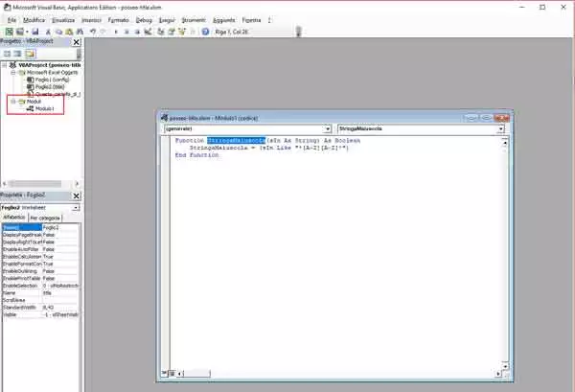This screenshot has height=392, width=575.
Task: Click the Properties Window toolbar icon
Action: (x=172, y=32)
